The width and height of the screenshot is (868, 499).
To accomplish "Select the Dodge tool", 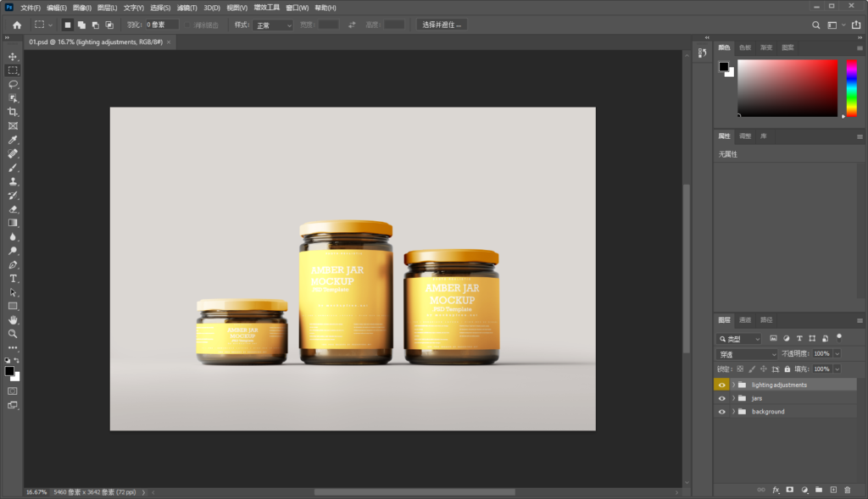I will pyautogui.click(x=13, y=251).
